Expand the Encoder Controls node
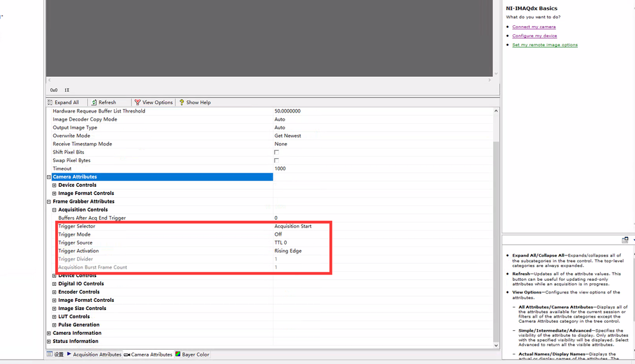 (x=54, y=292)
